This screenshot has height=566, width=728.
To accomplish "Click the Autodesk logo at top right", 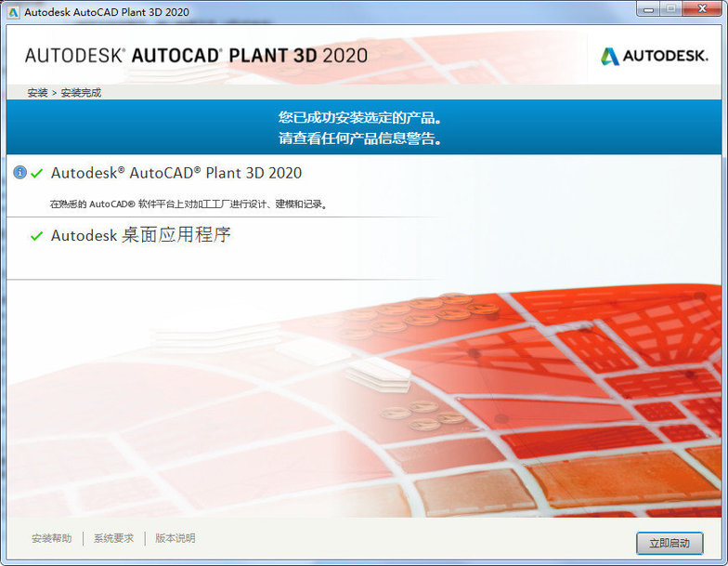I will pyautogui.click(x=654, y=56).
